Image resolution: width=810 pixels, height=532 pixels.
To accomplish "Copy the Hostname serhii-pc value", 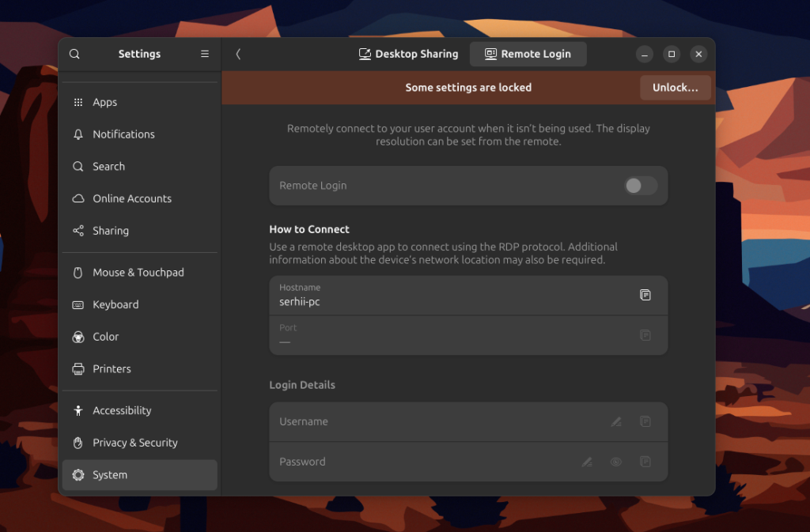I will [645, 295].
